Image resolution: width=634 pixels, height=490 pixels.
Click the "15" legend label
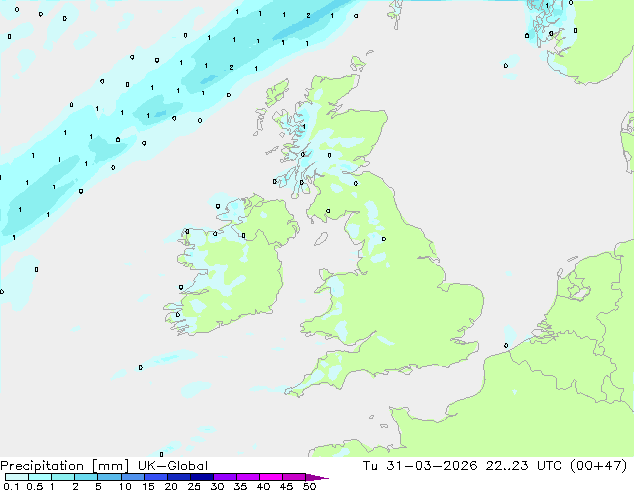148,486
